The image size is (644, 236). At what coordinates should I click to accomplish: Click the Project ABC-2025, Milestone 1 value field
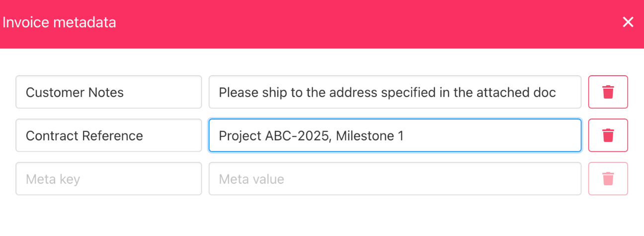[x=395, y=135]
